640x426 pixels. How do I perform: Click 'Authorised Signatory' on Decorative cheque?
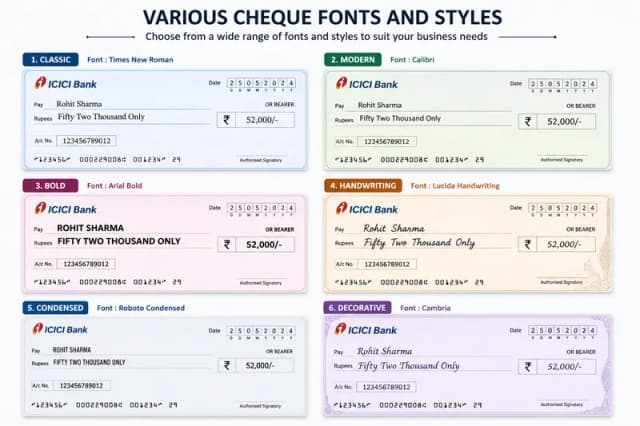pyautogui.click(x=562, y=405)
